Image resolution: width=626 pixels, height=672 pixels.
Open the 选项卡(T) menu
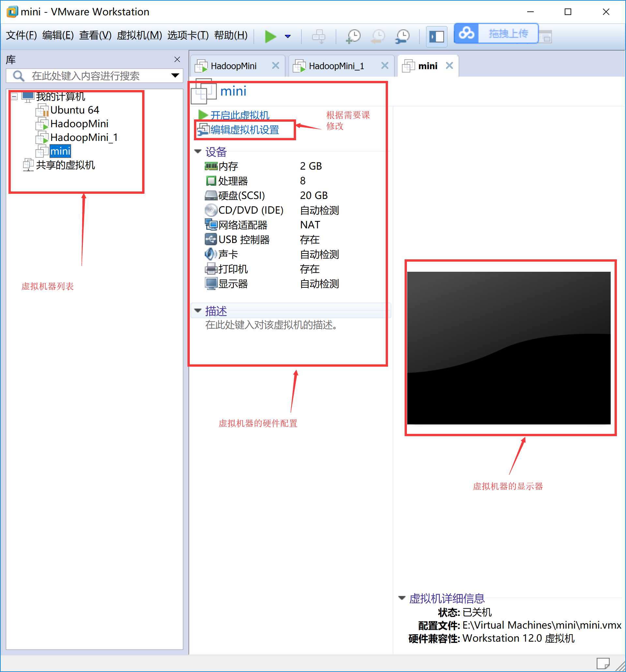coord(188,35)
